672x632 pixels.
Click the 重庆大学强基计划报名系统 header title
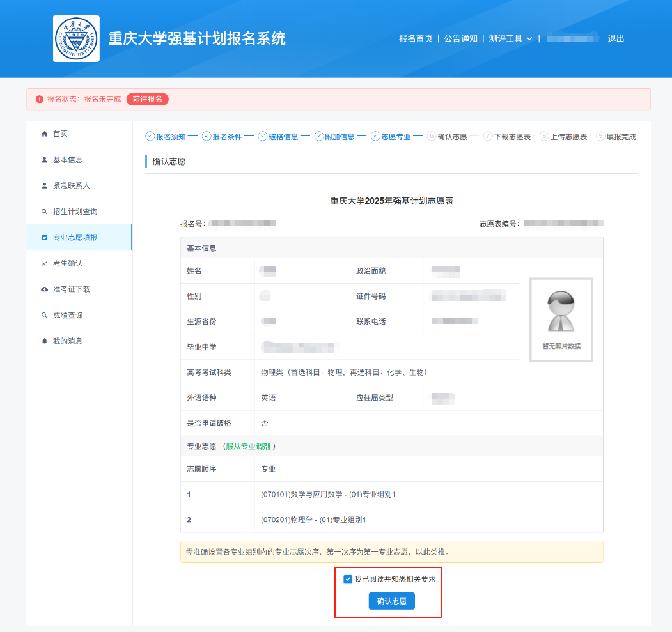[x=197, y=38]
